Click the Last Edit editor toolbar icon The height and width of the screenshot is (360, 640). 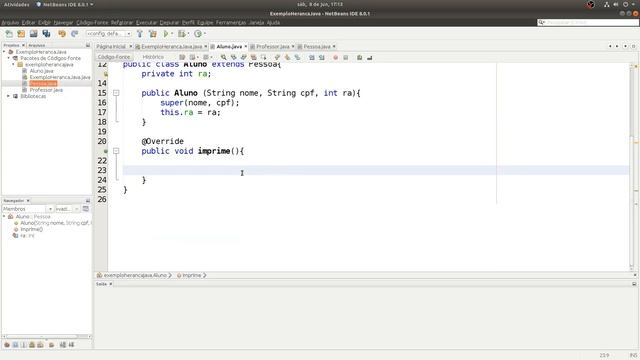click(182, 58)
